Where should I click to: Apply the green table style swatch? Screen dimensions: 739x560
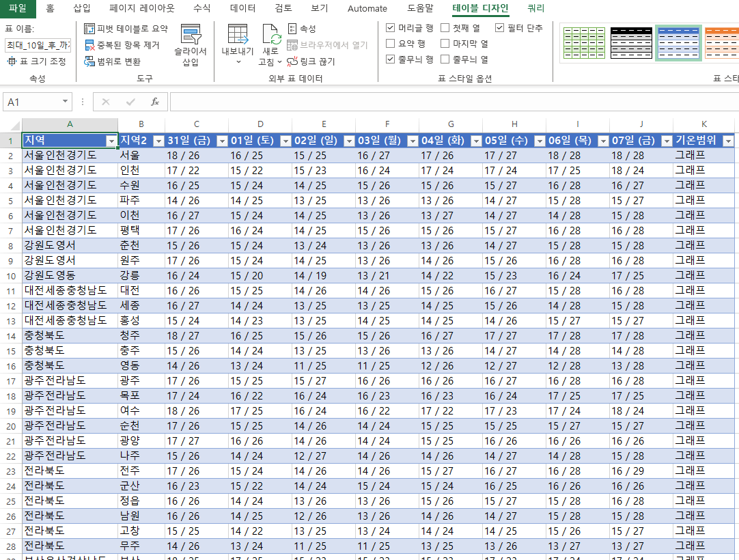(x=584, y=43)
